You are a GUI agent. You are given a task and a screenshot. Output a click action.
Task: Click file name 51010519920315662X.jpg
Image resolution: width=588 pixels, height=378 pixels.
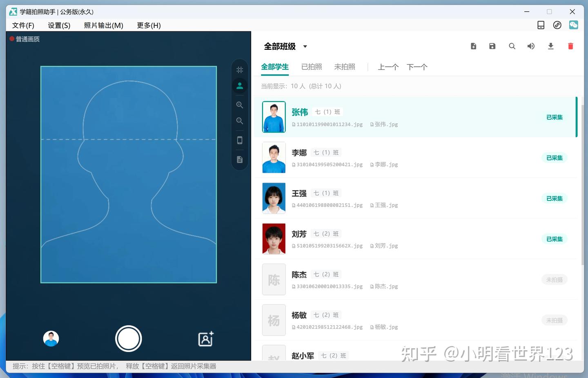point(330,246)
